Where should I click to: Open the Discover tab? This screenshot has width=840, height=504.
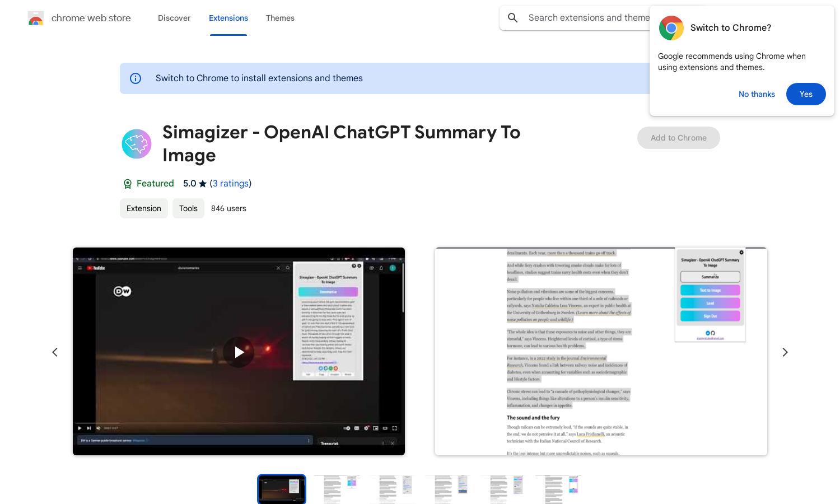click(x=174, y=18)
